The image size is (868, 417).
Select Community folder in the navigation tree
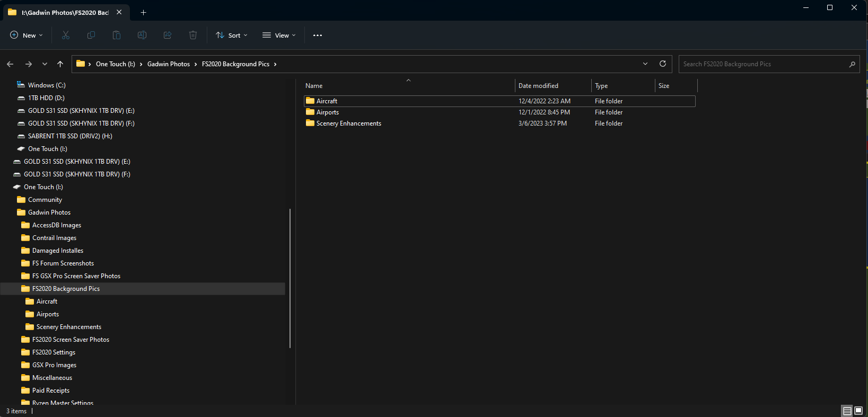coord(45,200)
